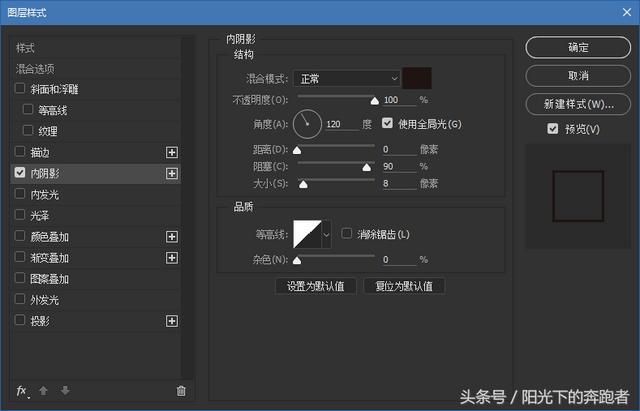Toggle 使用全局光 checkbox

(x=387, y=123)
